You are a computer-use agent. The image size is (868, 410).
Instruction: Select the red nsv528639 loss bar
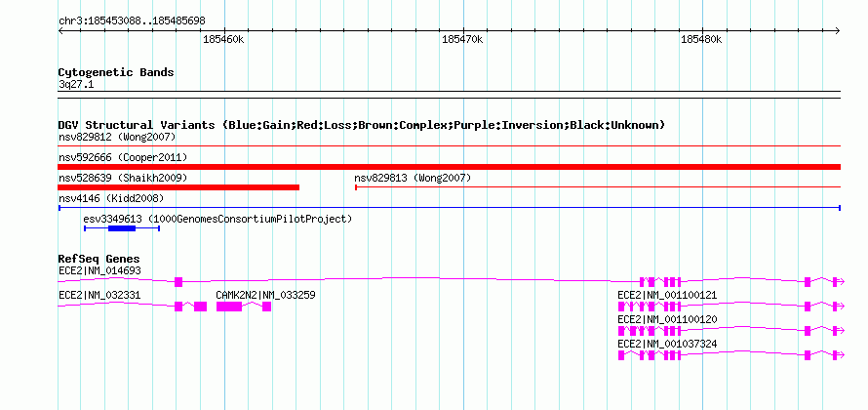click(178, 187)
